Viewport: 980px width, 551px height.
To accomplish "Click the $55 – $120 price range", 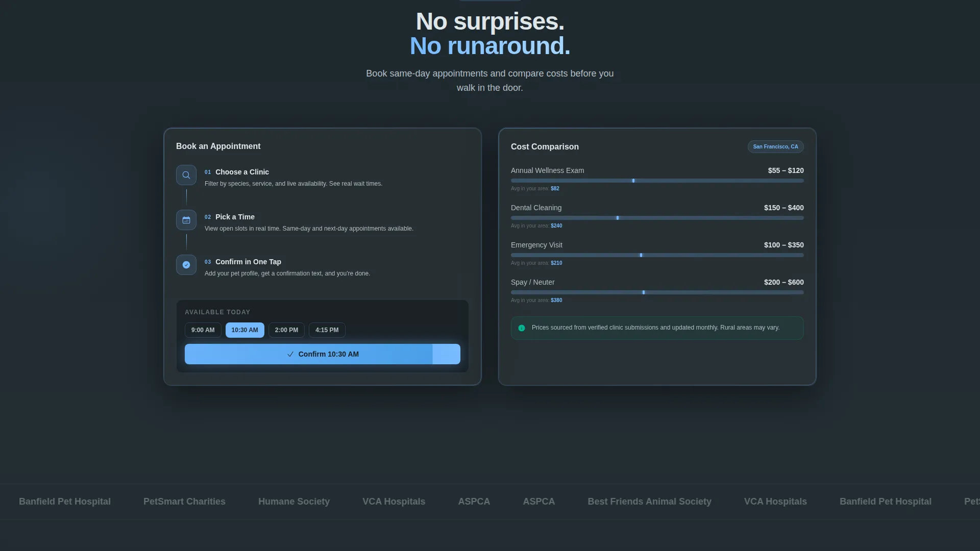I will click(x=786, y=170).
